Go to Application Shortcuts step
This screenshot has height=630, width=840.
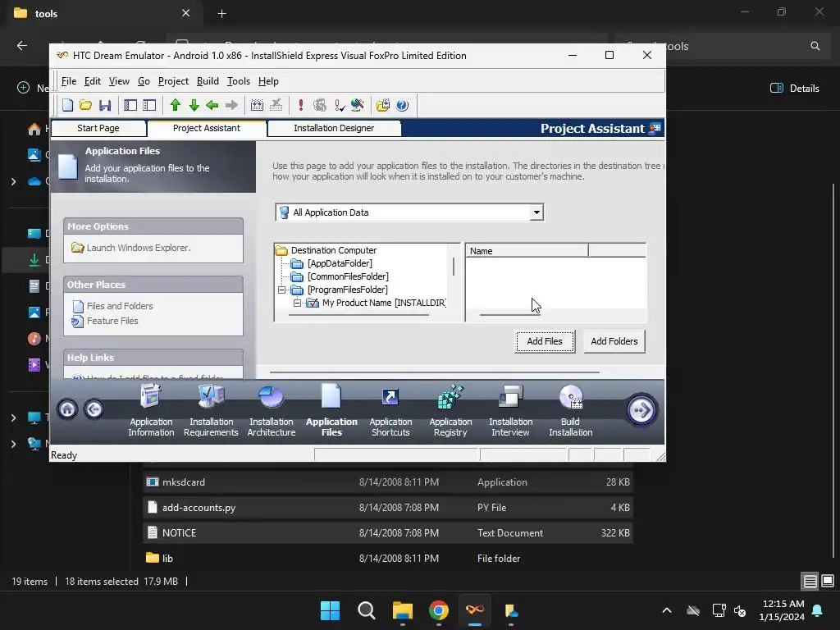click(390, 411)
